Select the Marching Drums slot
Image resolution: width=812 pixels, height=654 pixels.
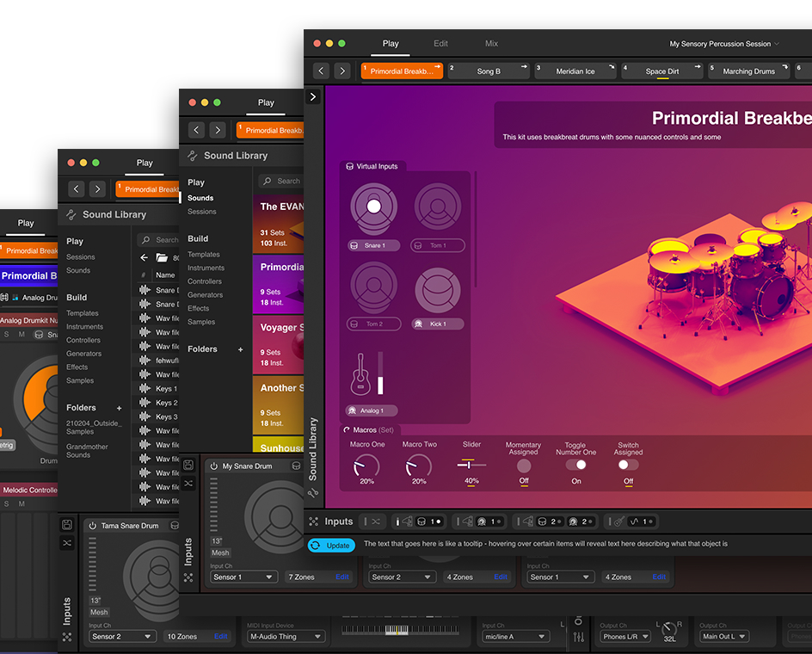click(749, 71)
